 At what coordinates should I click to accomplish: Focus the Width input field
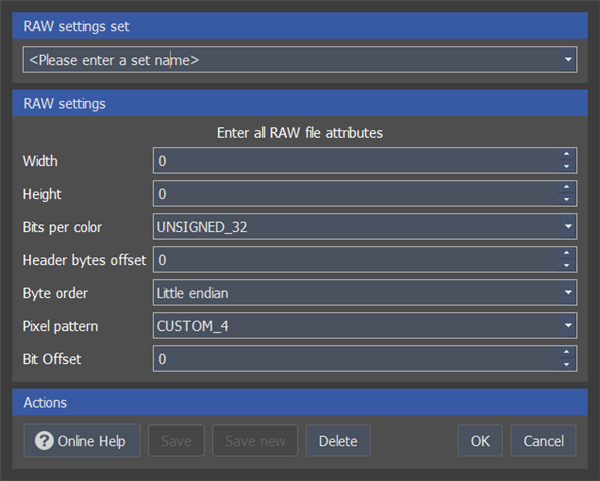356,161
